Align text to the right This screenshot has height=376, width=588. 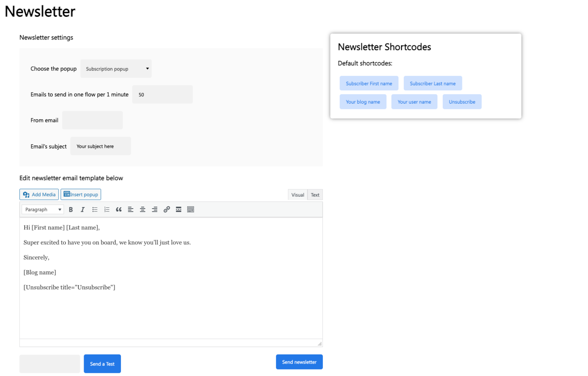[155, 210]
